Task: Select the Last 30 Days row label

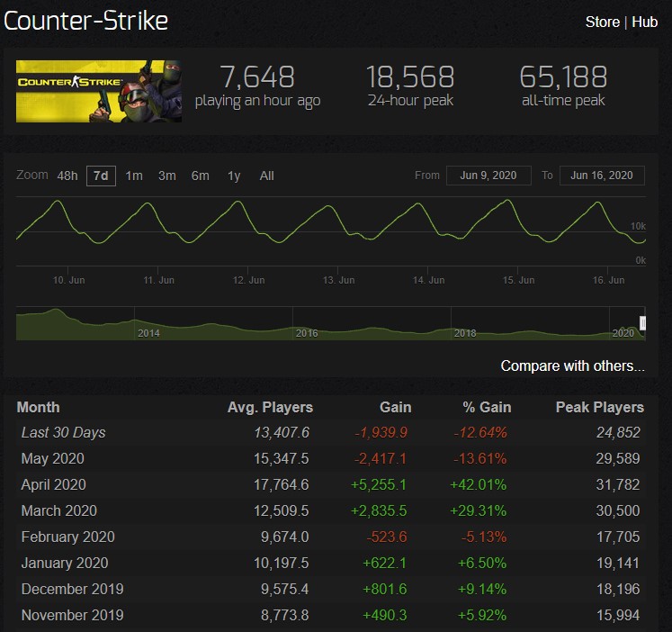Action: pos(64,433)
